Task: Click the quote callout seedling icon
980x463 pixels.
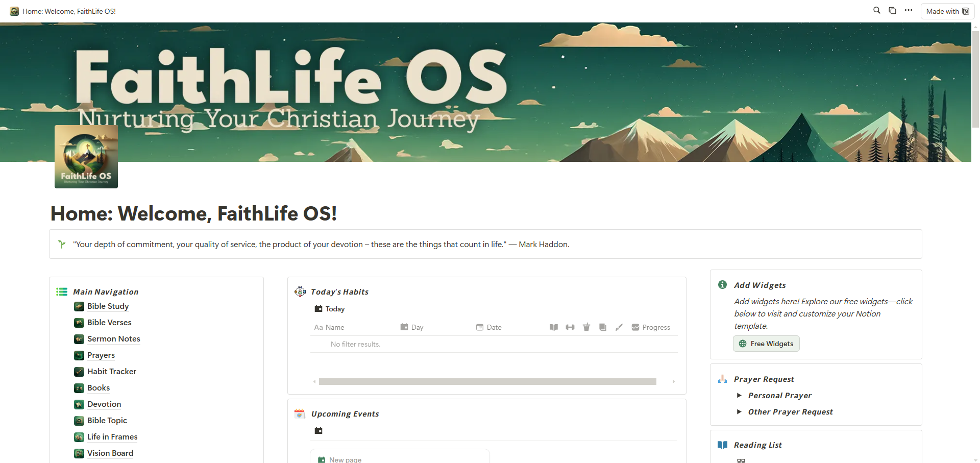Action: [62, 244]
